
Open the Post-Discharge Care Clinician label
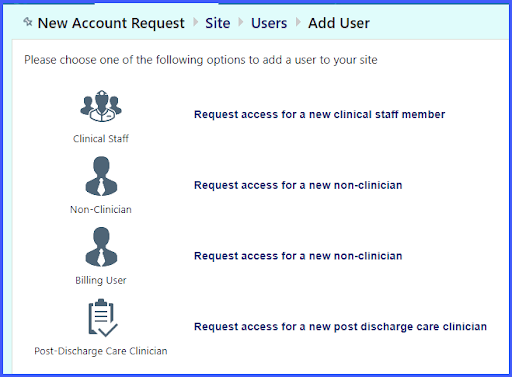[101, 351]
